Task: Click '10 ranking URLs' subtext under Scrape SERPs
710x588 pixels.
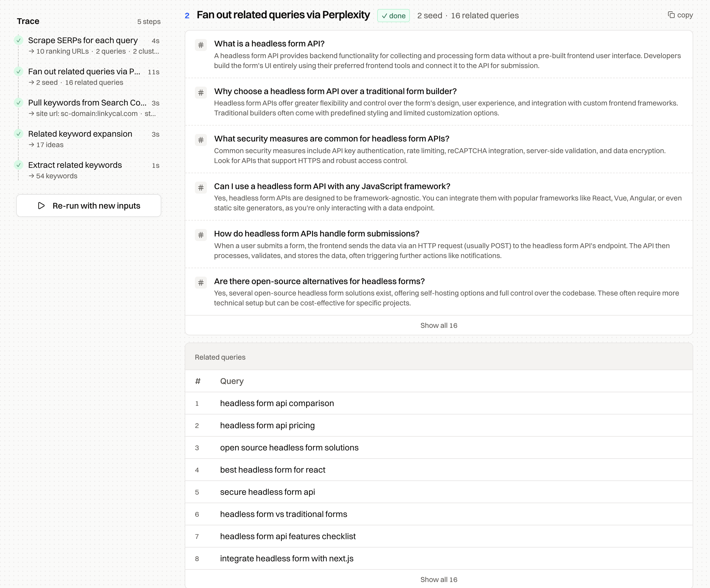Action: [62, 51]
